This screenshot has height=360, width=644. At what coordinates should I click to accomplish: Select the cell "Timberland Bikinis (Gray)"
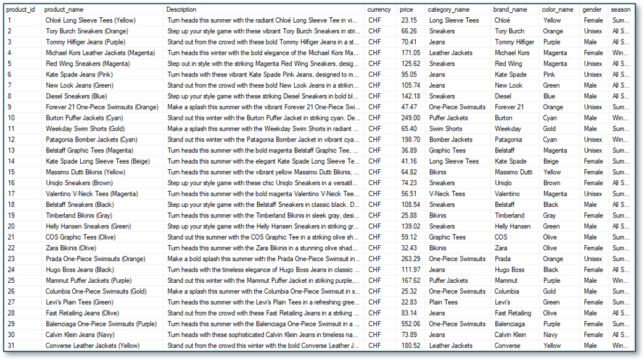(79, 216)
